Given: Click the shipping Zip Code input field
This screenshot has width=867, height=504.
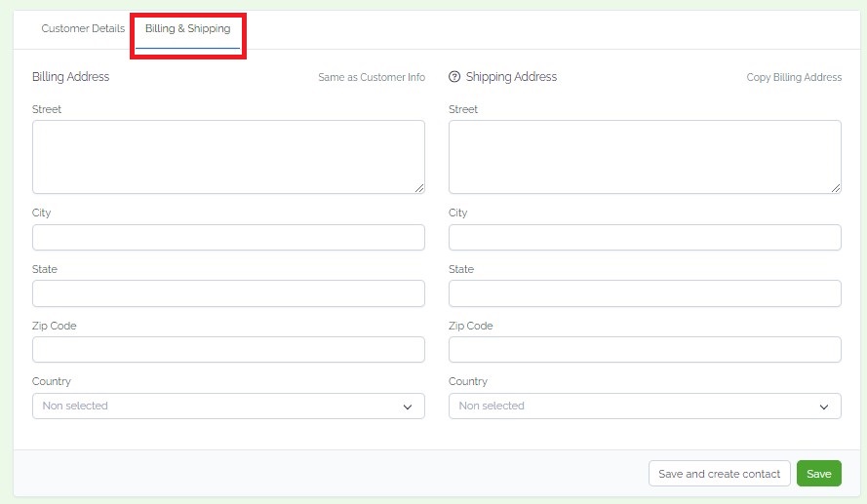Looking at the screenshot, I should point(645,350).
